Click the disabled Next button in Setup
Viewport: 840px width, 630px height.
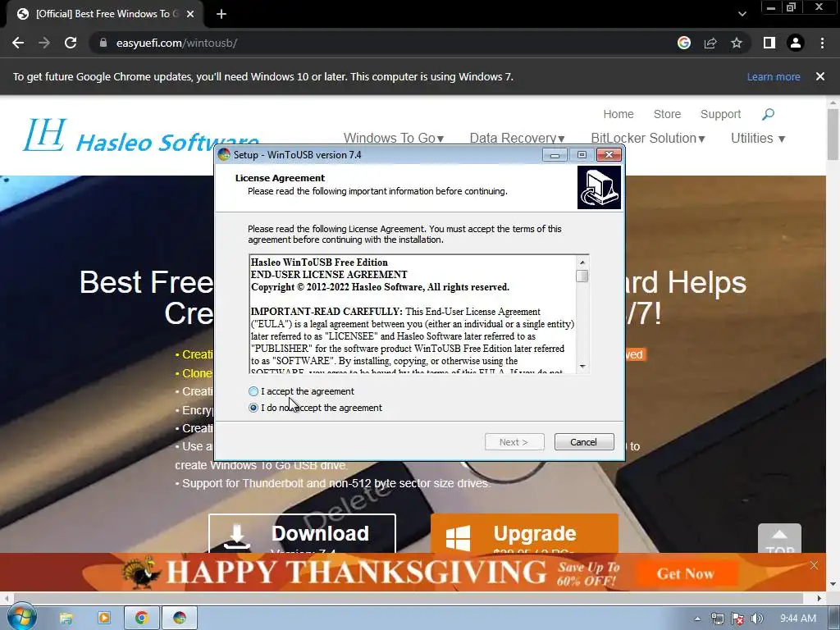(x=514, y=442)
